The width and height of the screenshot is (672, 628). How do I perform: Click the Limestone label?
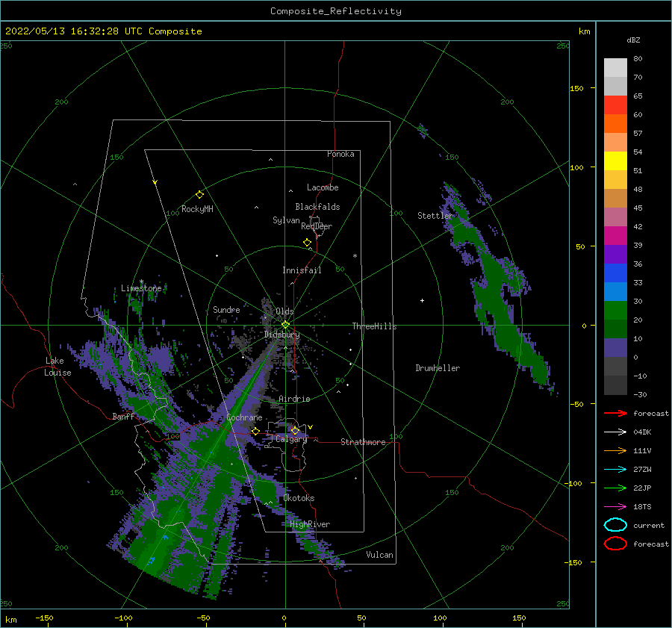tap(141, 288)
